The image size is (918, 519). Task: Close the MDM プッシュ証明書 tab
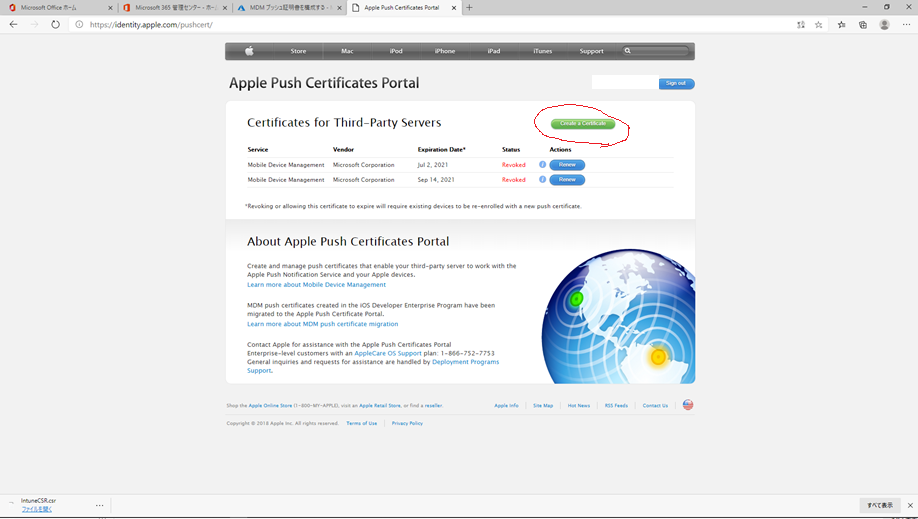(339, 8)
